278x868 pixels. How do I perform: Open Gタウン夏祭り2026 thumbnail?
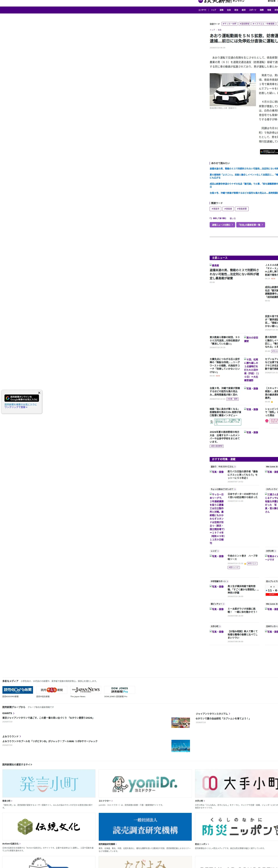(x=181, y=722)
